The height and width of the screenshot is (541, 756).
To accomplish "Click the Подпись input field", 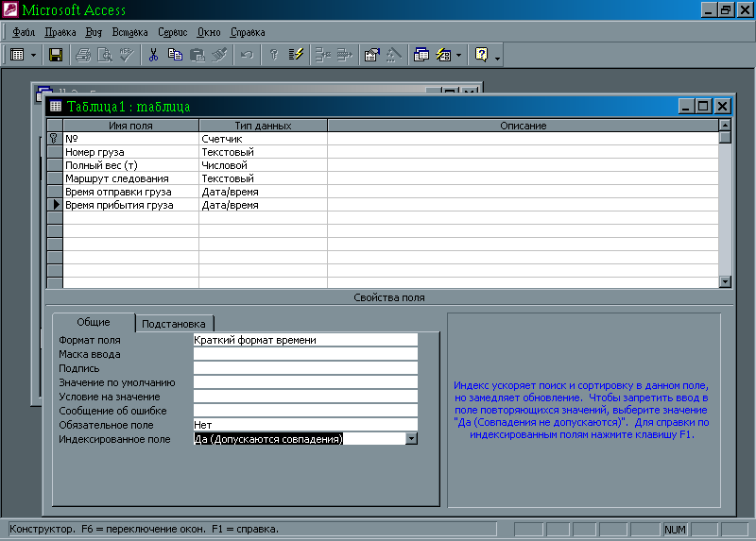I will [305, 368].
